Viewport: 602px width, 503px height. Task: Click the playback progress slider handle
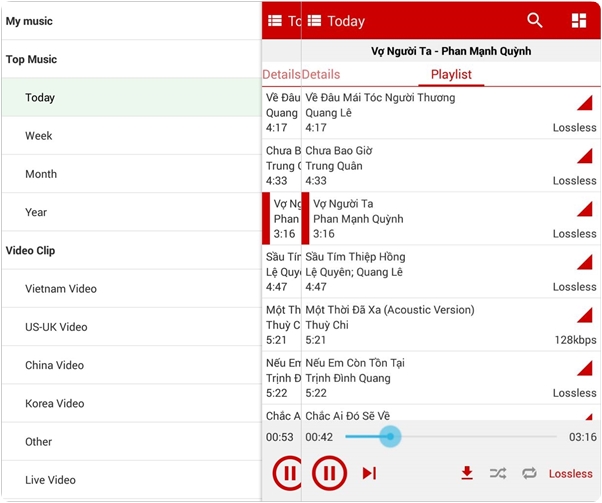(390, 437)
